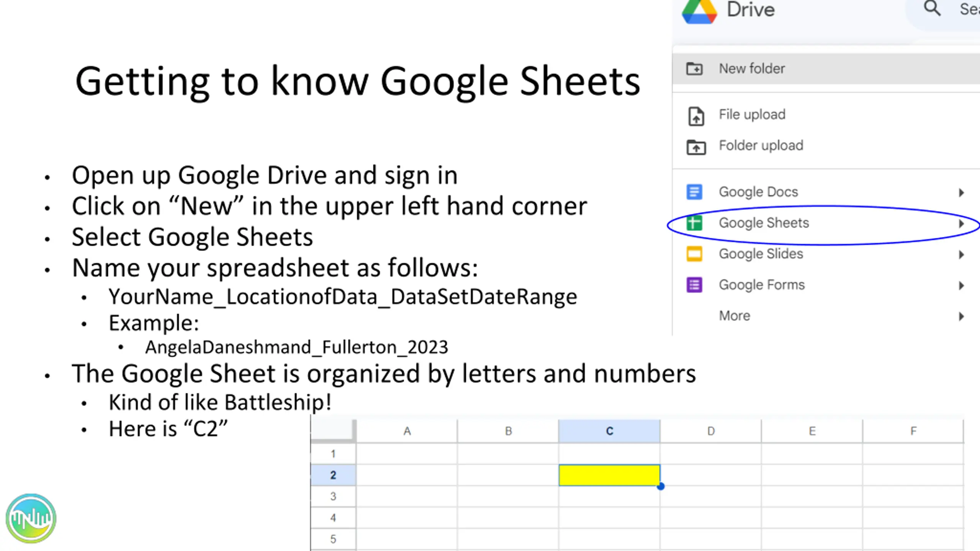The height and width of the screenshot is (551, 980).
Task: Select row 4 header
Action: [x=333, y=518]
